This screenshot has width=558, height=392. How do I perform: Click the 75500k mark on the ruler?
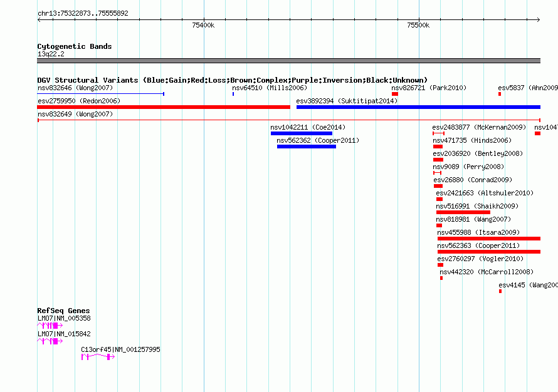pyautogui.click(x=418, y=26)
